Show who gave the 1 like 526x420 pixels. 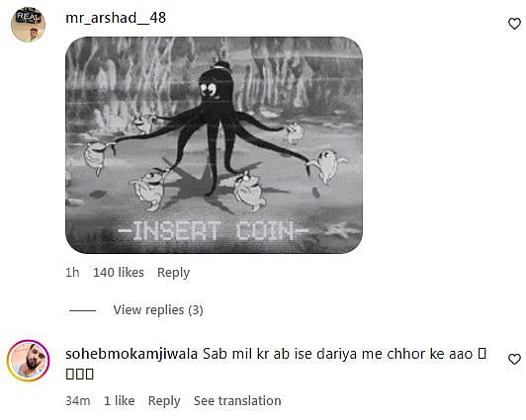[x=119, y=400]
